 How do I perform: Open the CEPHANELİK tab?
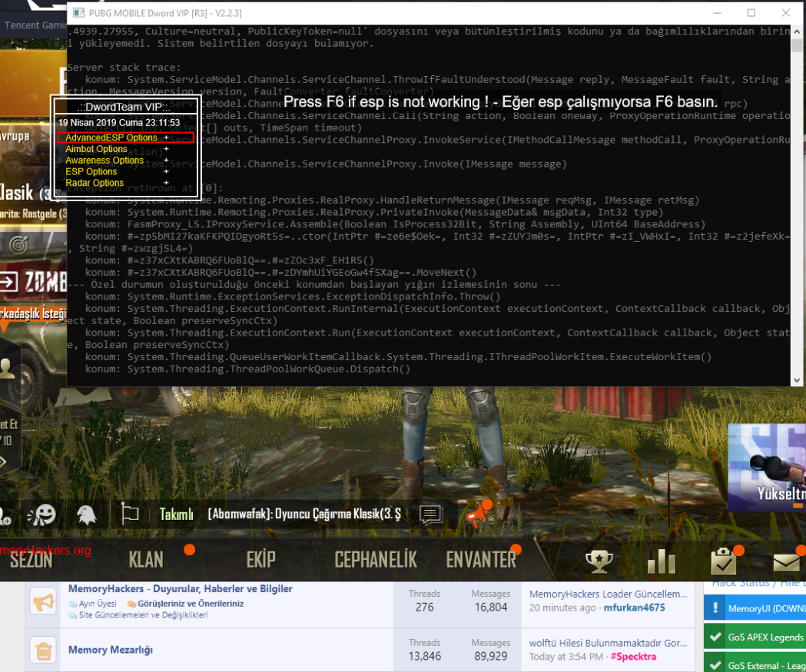(x=376, y=560)
